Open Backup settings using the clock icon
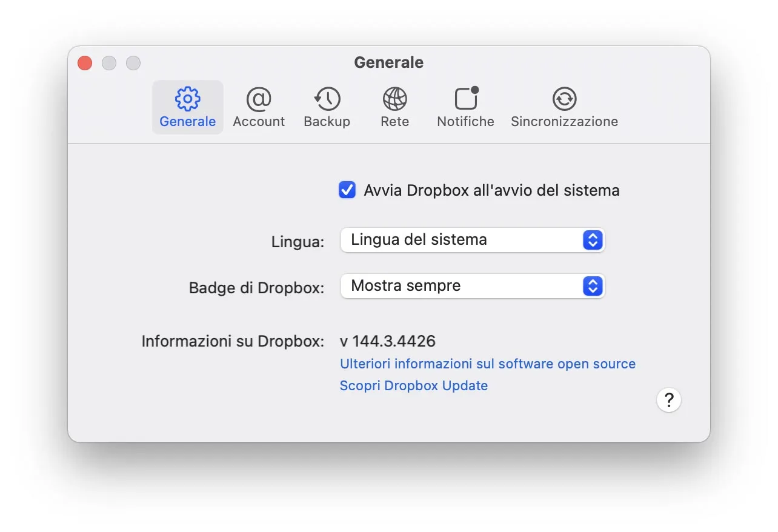Screen dimensions: 778x532 pyautogui.click(x=327, y=98)
